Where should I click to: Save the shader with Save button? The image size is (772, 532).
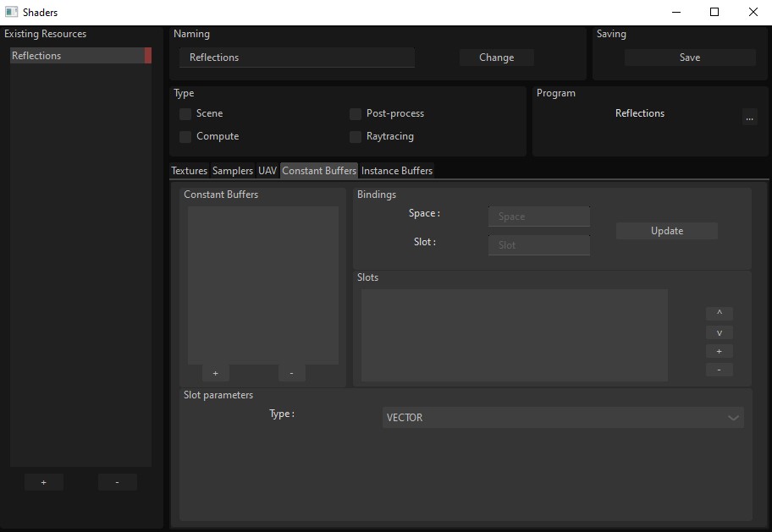coord(690,58)
